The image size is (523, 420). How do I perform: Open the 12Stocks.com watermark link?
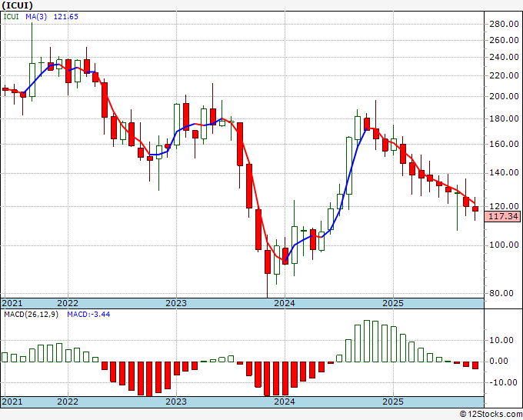click(491, 414)
